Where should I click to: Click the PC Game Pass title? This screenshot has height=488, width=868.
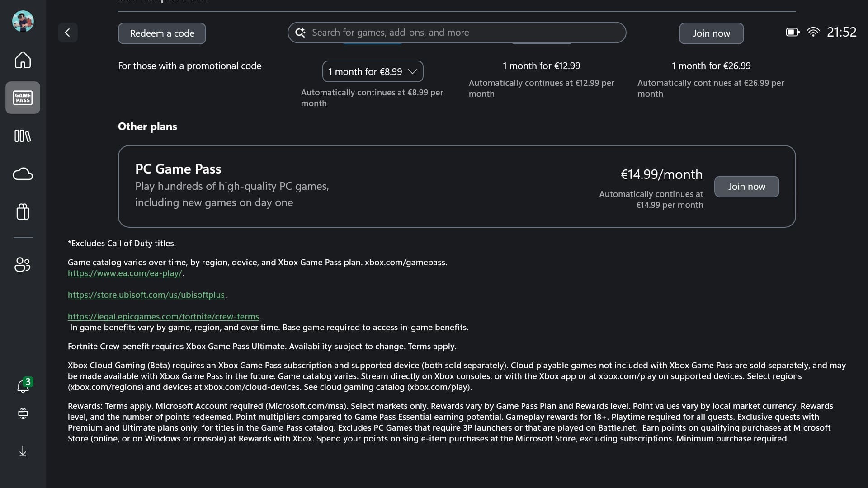[178, 169]
